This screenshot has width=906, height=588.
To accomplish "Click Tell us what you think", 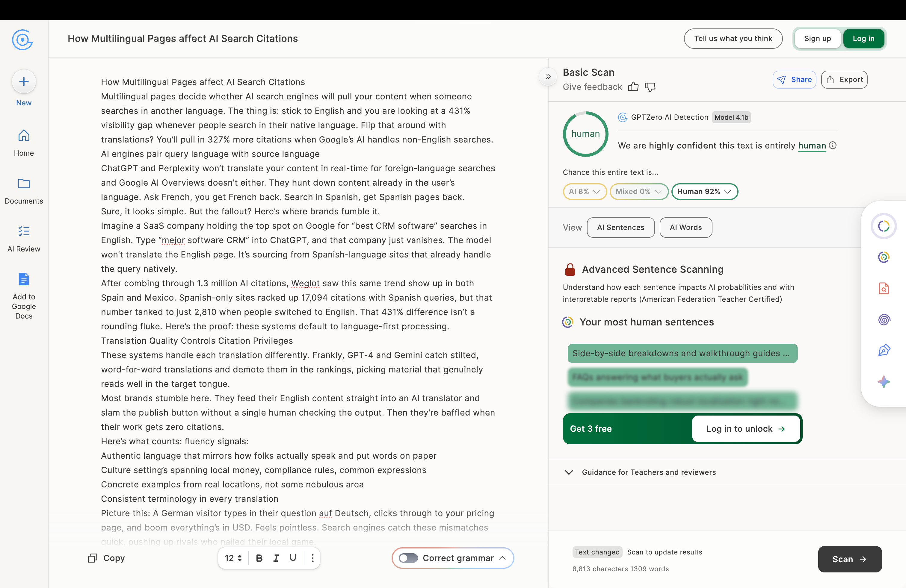I will [733, 38].
